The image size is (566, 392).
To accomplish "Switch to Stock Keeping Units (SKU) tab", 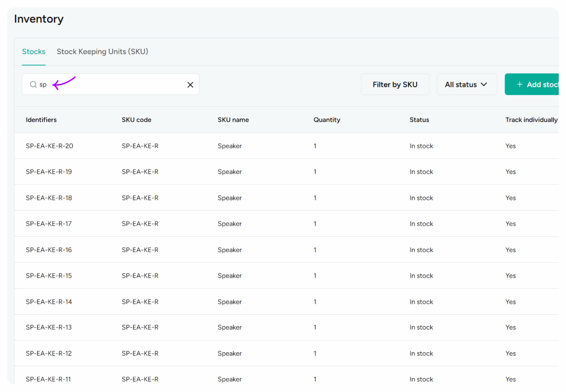I will tap(102, 51).
